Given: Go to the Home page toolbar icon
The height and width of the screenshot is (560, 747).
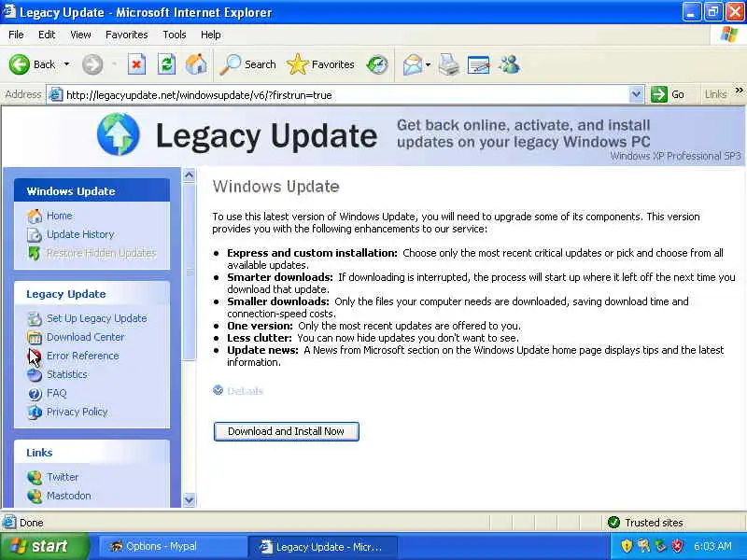Looking at the screenshot, I should (x=196, y=64).
